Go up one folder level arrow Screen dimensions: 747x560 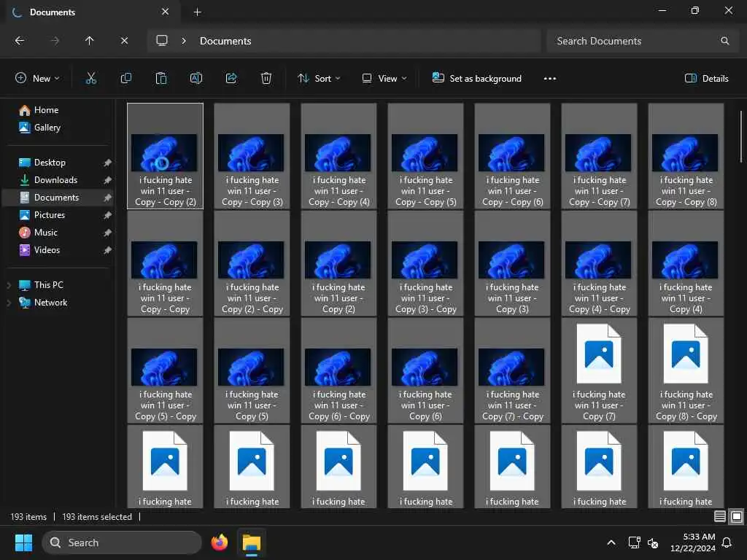point(90,41)
